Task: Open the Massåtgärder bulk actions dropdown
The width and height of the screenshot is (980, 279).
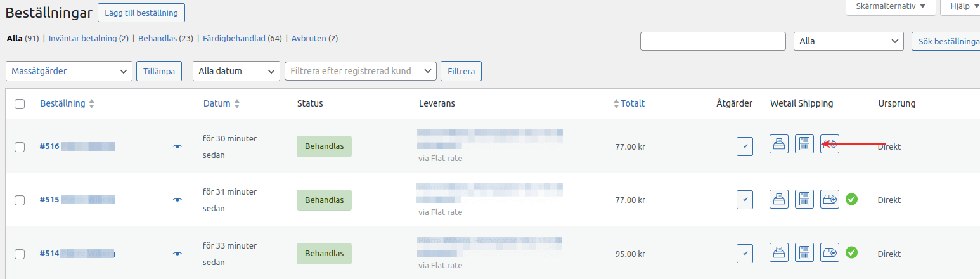Action: point(69,71)
